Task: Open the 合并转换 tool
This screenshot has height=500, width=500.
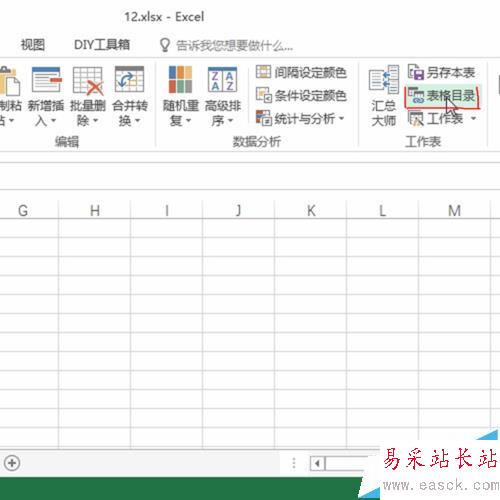Action: [x=130, y=96]
